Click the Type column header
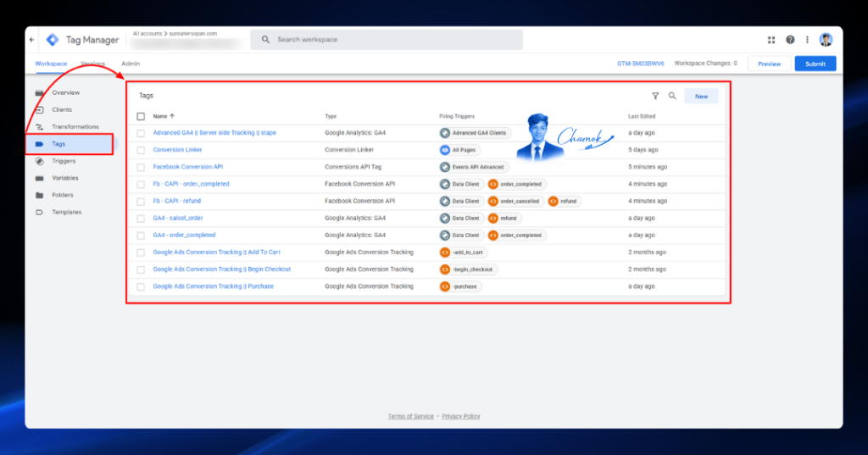Screen dimensions: 868x455 (331, 116)
